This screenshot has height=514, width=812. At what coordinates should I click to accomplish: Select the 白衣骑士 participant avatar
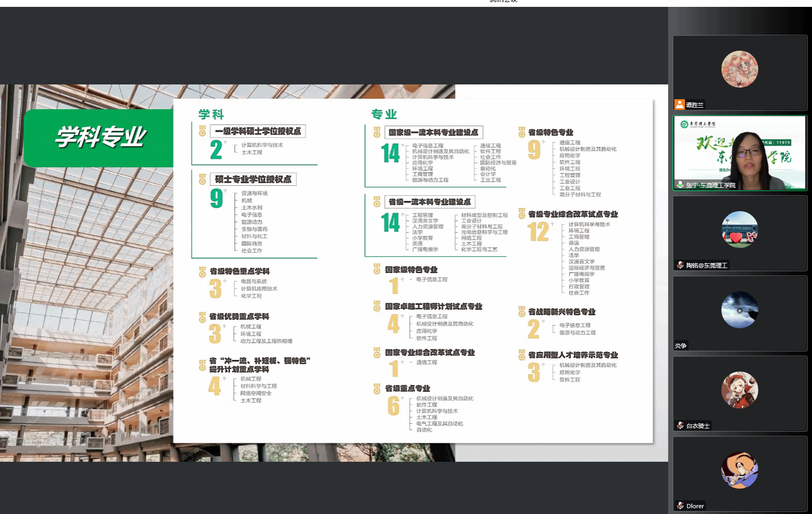click(739, 390)
